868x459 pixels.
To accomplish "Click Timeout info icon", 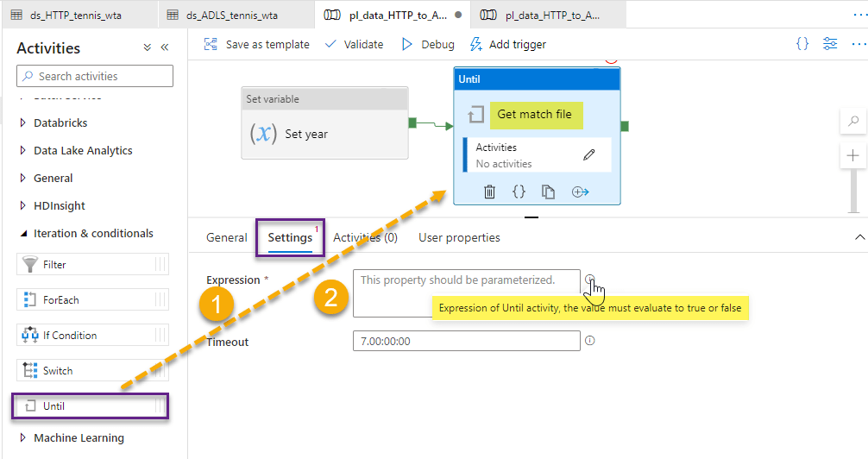I will click(x=590, y=341).
